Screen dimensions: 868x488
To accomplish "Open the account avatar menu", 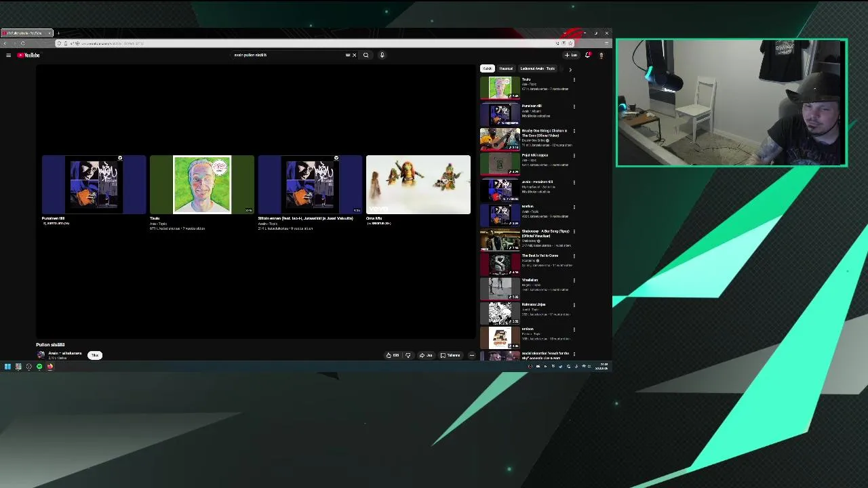I will (x=601, y=55).
